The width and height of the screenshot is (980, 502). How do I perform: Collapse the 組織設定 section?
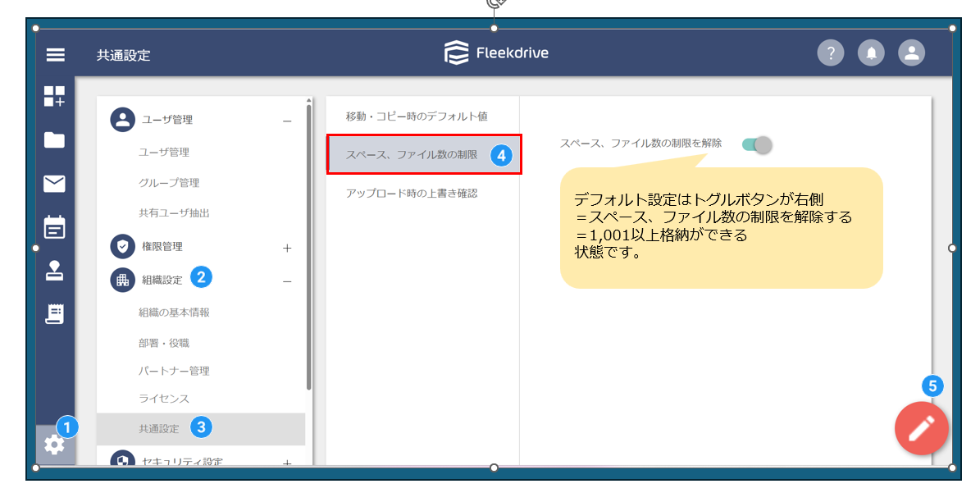(287, 281)
